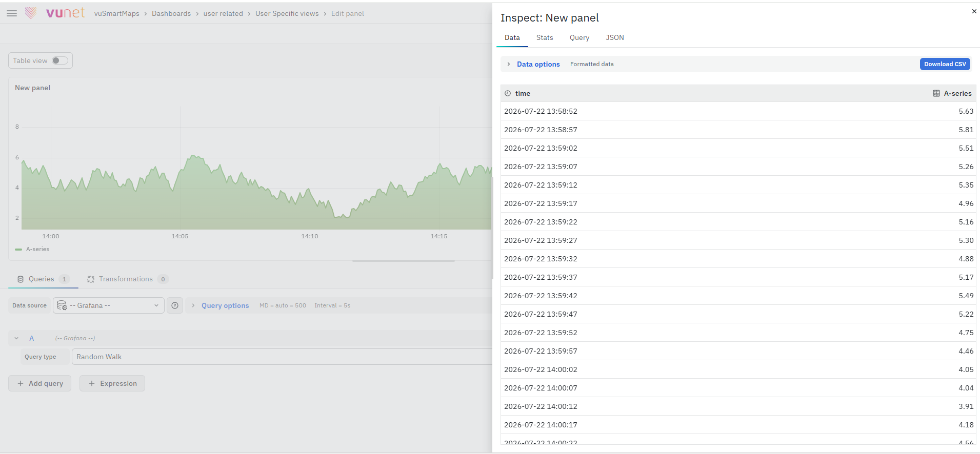Click the Edit panel breadcrumb text
Viewport: 980px width, 454px height.
tap(348, 13)
